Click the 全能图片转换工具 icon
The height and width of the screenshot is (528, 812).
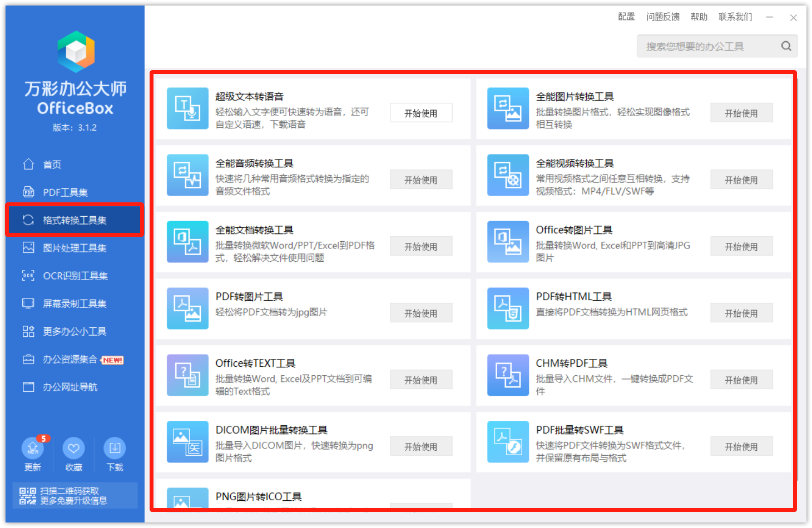[508, 108]
